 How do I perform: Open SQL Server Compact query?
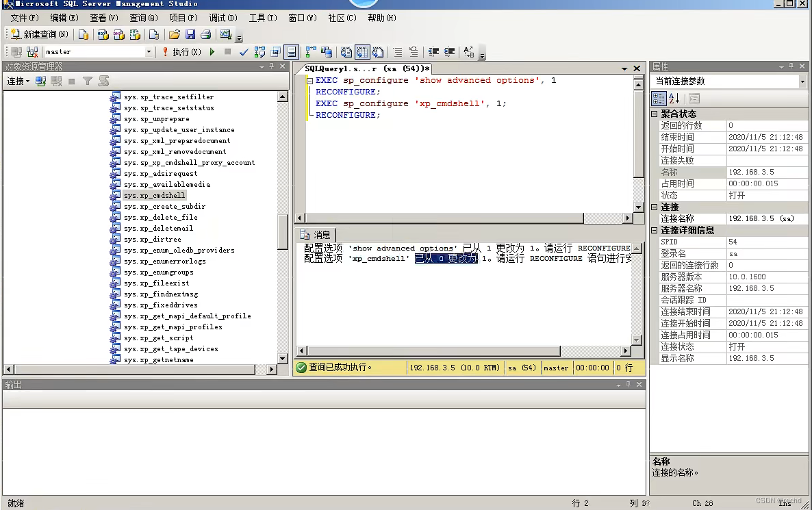(154, 35)
